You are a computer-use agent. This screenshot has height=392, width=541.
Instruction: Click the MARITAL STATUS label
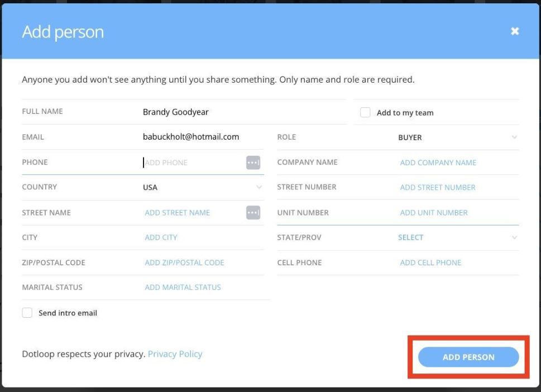point(52,288)
